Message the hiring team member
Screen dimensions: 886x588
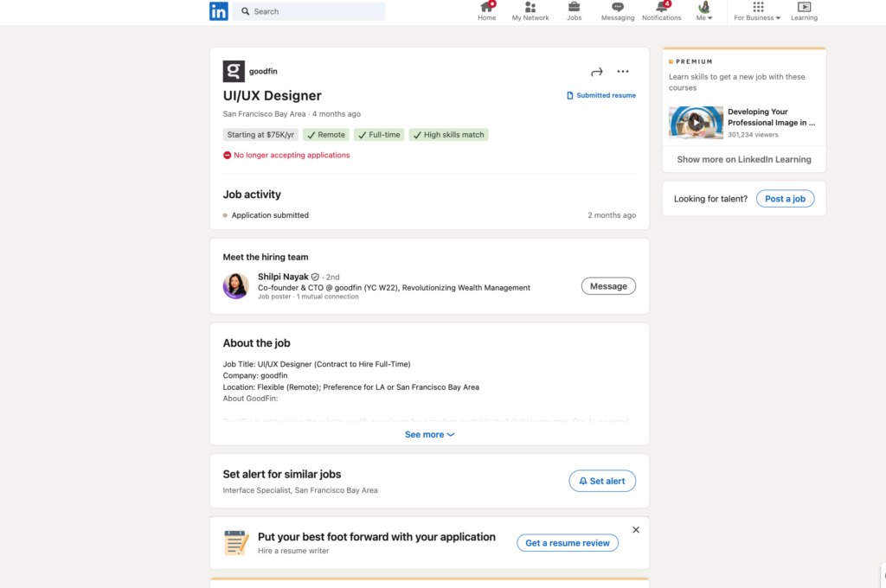(x=608, y=286)
